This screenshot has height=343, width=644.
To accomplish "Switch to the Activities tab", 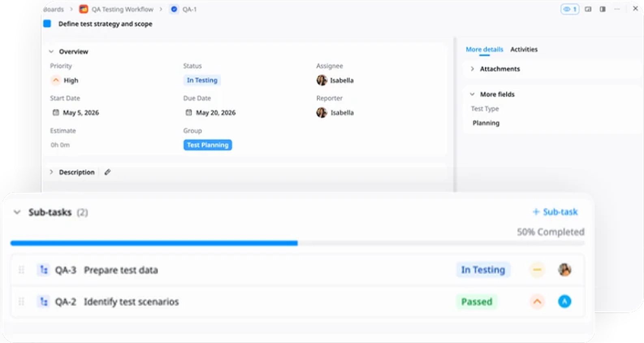I will 524,49.
